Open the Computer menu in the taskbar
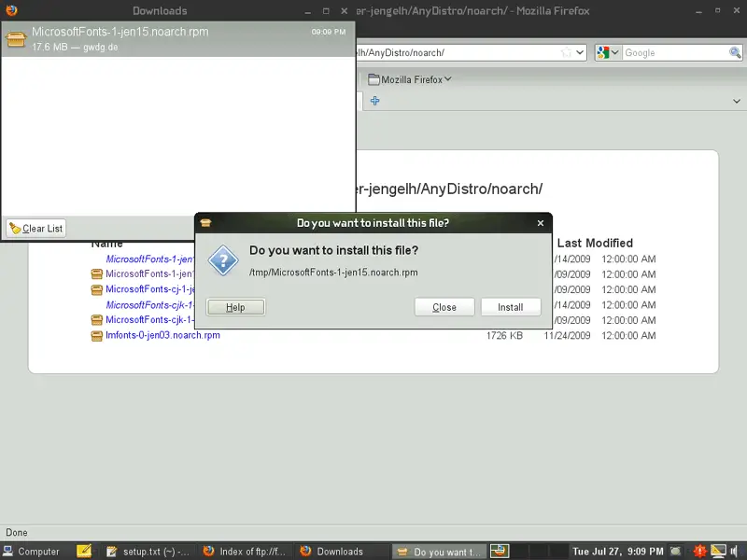Screen dimensions: 747x560 tap(32, 552)
